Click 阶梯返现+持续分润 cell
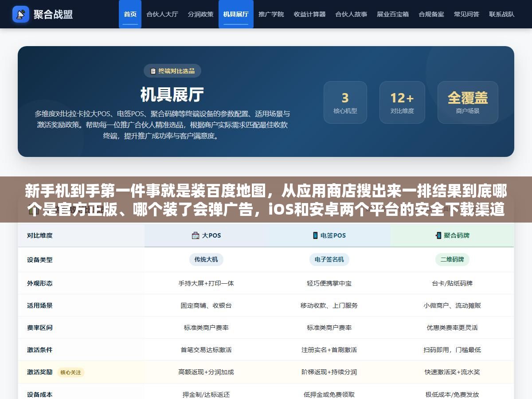 pos(329,372)
